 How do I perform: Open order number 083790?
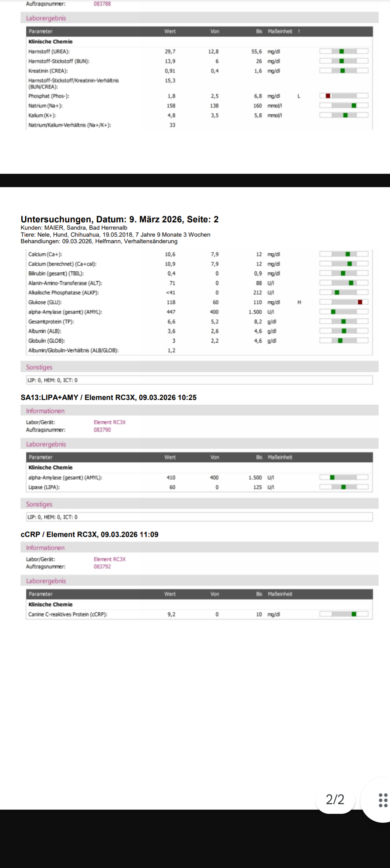click(x=102, y=430)
